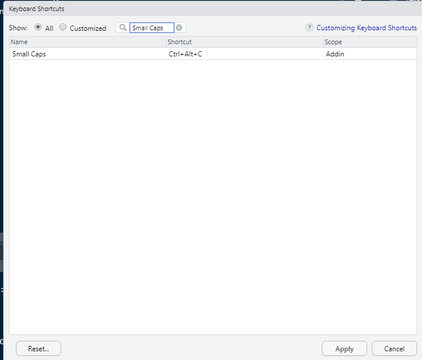Sort by the Scope column header

coord(370,42)
